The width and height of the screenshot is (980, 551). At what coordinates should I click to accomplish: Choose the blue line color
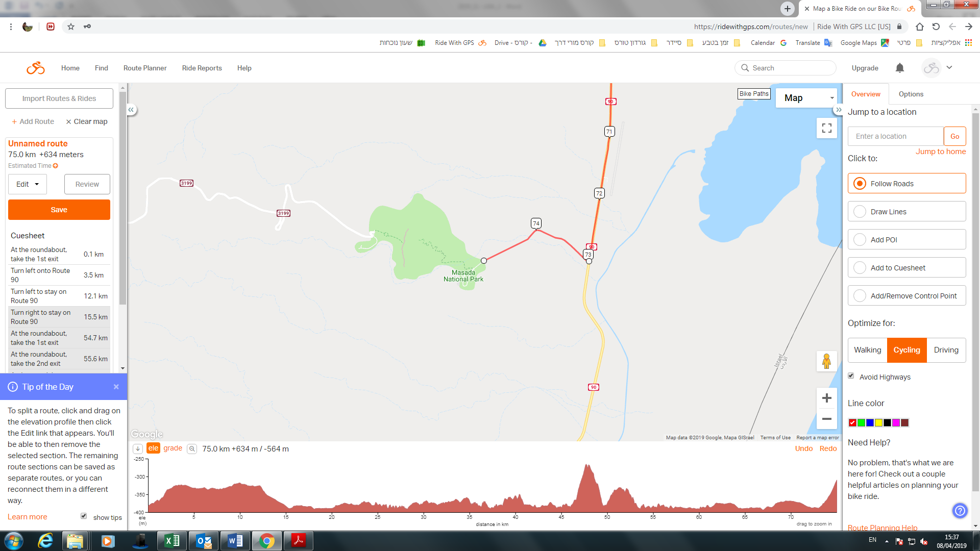pyautogui.click(x=870, y=422)
